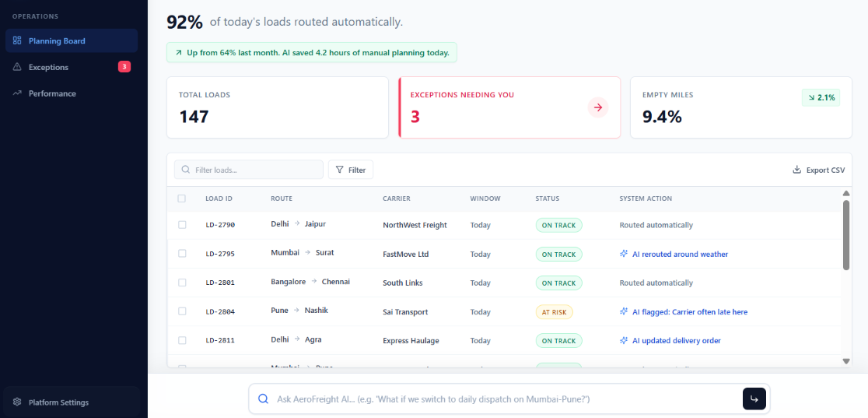This screenshot has width=868, height=418.
Task: Click sparkle icon beside AI rerouted around weather
Action: (624, 254)
